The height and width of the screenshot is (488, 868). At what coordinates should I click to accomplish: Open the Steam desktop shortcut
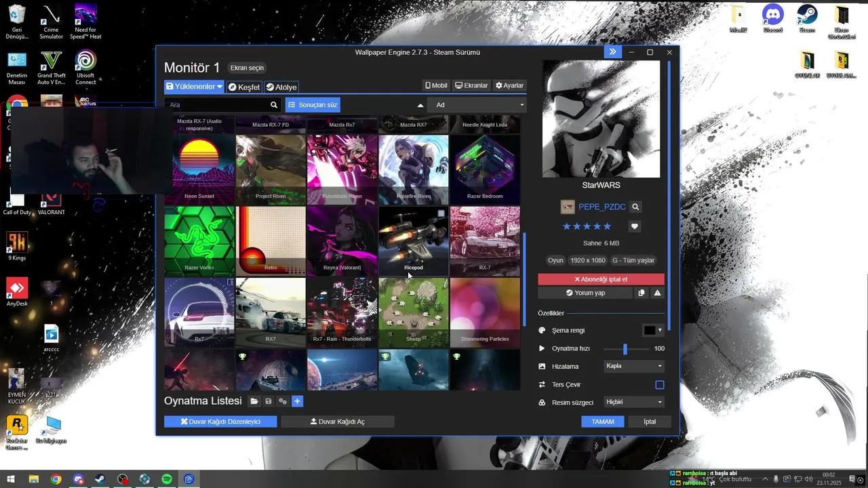(x=807, y=18)
